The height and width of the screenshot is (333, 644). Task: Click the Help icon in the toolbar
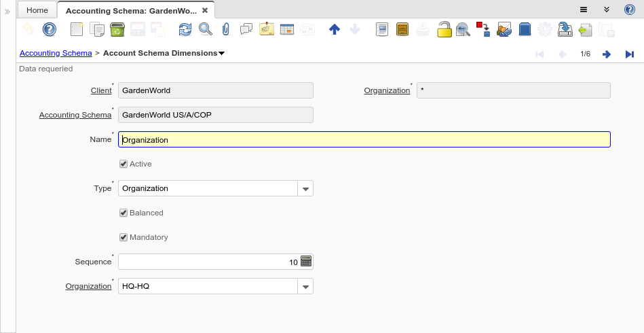click(x=49, y=29)
